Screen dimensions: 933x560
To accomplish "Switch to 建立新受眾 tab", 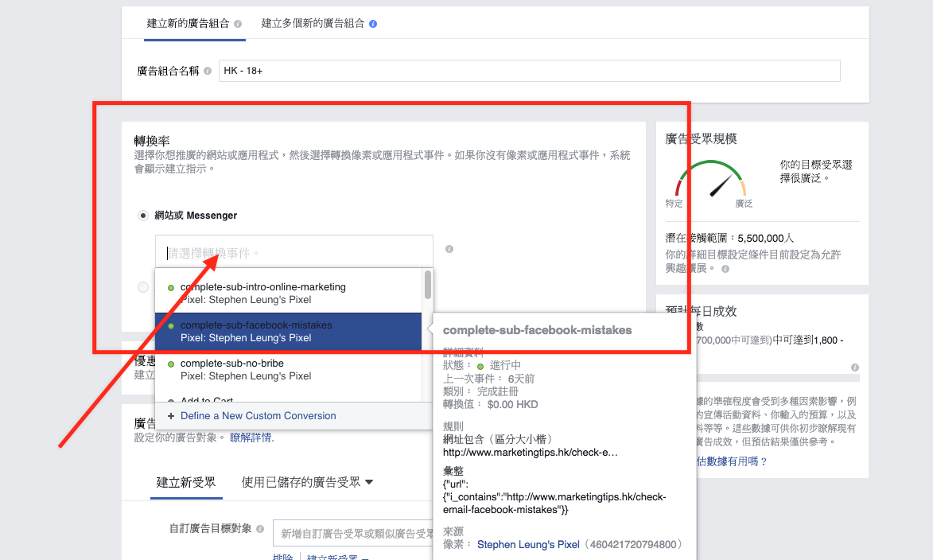I will (186, 483).
